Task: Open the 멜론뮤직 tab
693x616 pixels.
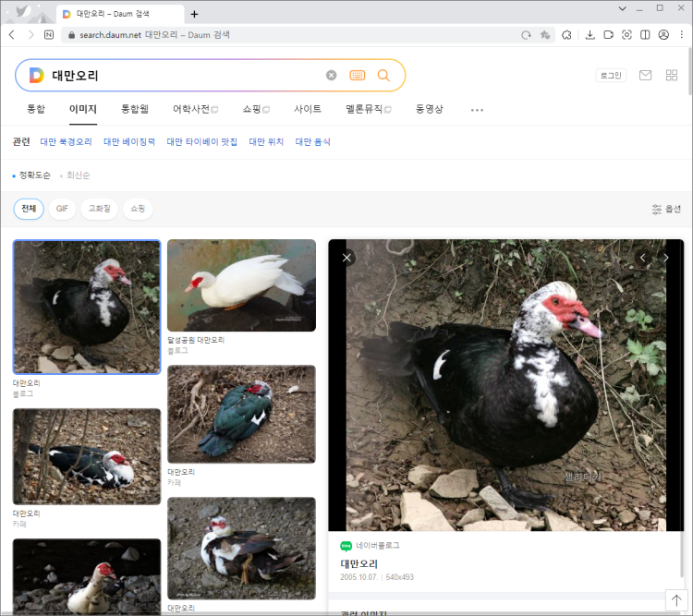Action: click(368, 109)
